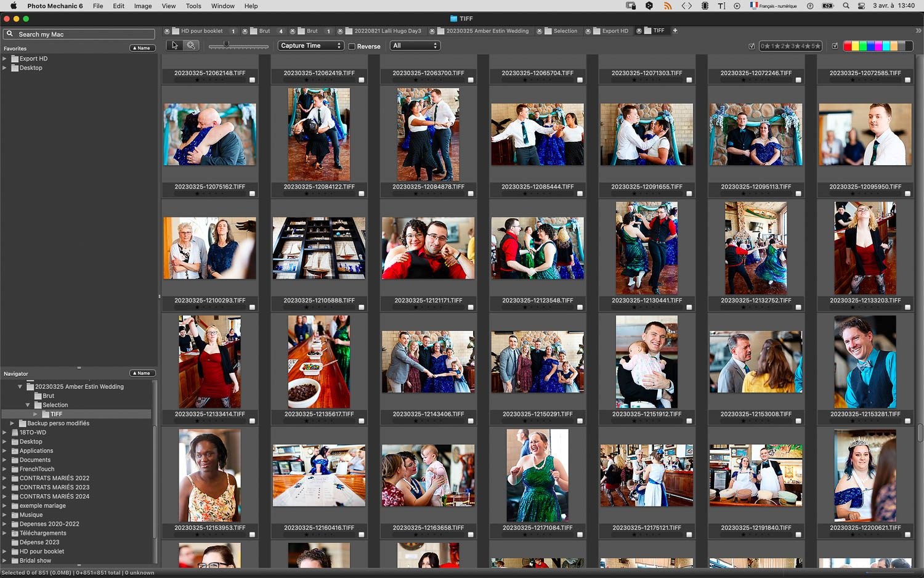Sort Navigator by Name button
This screenshot has width=924, height=578.
tap(142, 373)
